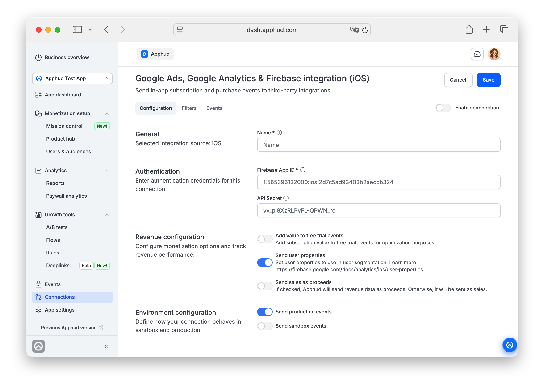The image size is (544, 392).
Task: Open Previous Apphud version link
Action: pyautogui.click(x=72, y=328)
